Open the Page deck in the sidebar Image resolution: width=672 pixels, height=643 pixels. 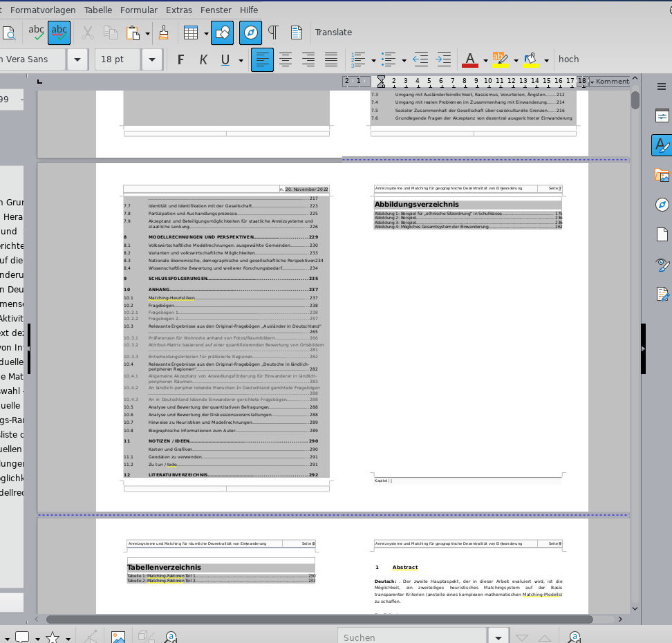click(x=662, y=234)
